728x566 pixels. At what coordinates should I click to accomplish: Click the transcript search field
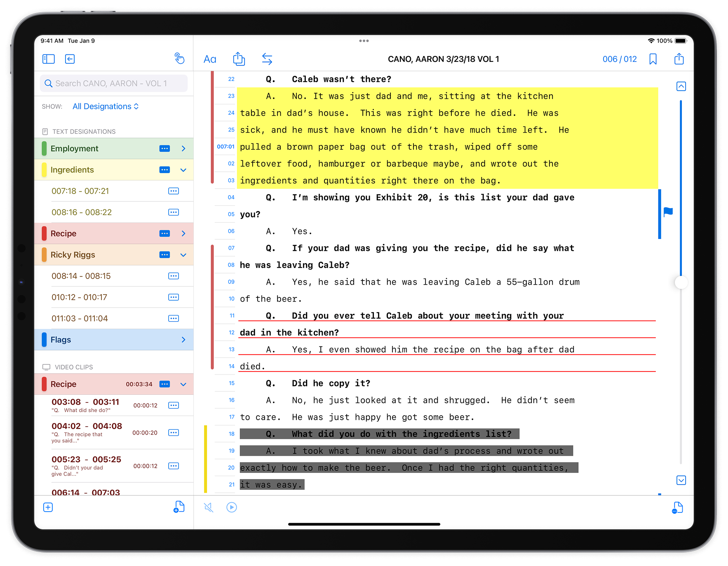[114, 83]
